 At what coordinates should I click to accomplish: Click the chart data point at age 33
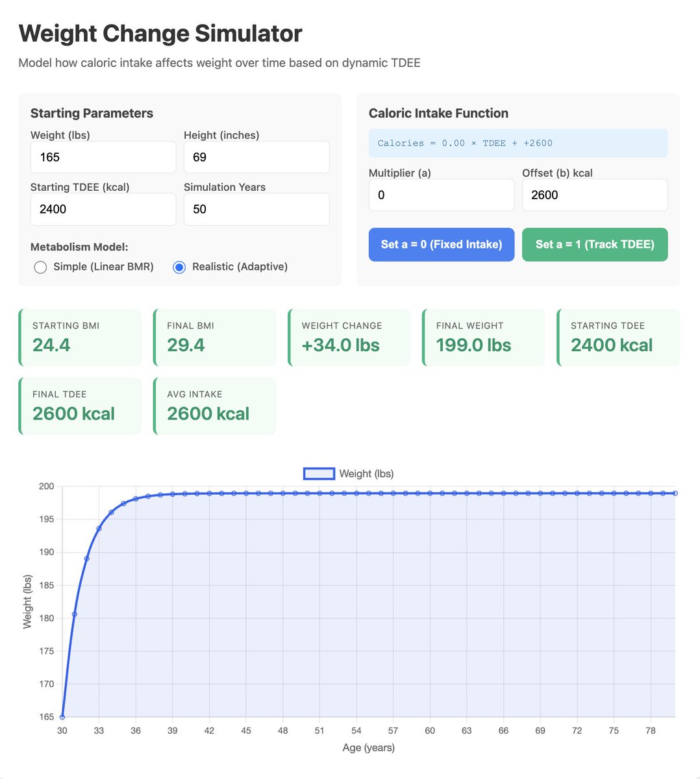pyautogui.click(x=99, y=528)
